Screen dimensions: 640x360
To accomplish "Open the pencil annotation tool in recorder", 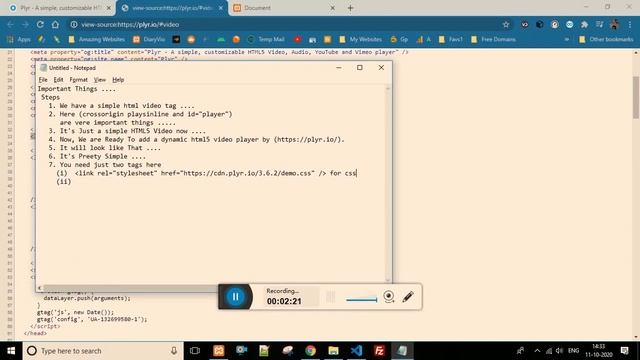I will click(x=408, y=297).
